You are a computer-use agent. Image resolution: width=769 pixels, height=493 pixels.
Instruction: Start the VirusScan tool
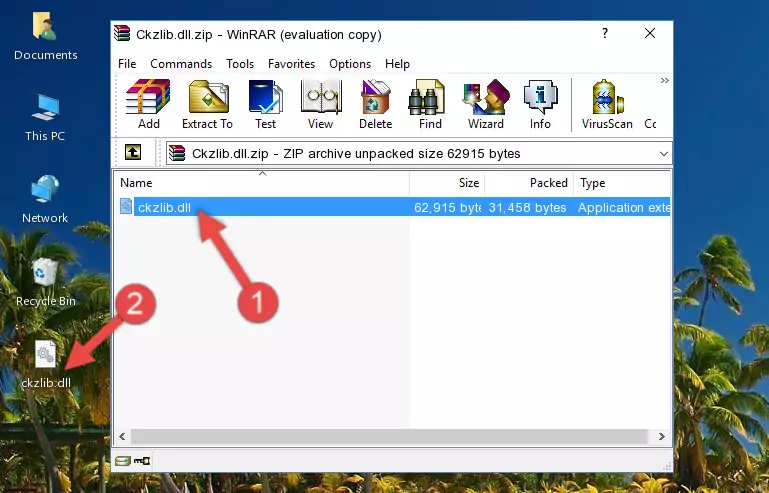pos(607,104)
